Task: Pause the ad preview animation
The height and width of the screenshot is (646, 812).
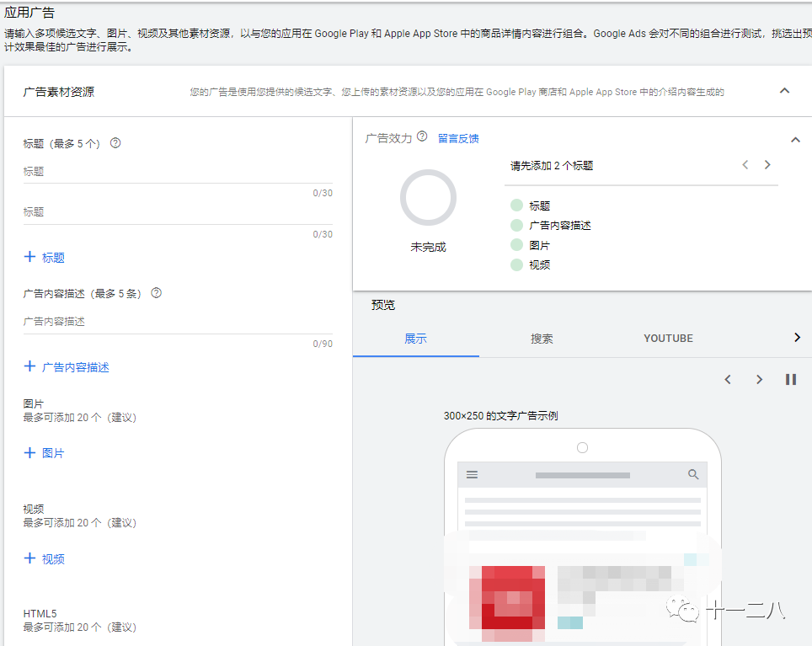Action: (x=790, y=379)
